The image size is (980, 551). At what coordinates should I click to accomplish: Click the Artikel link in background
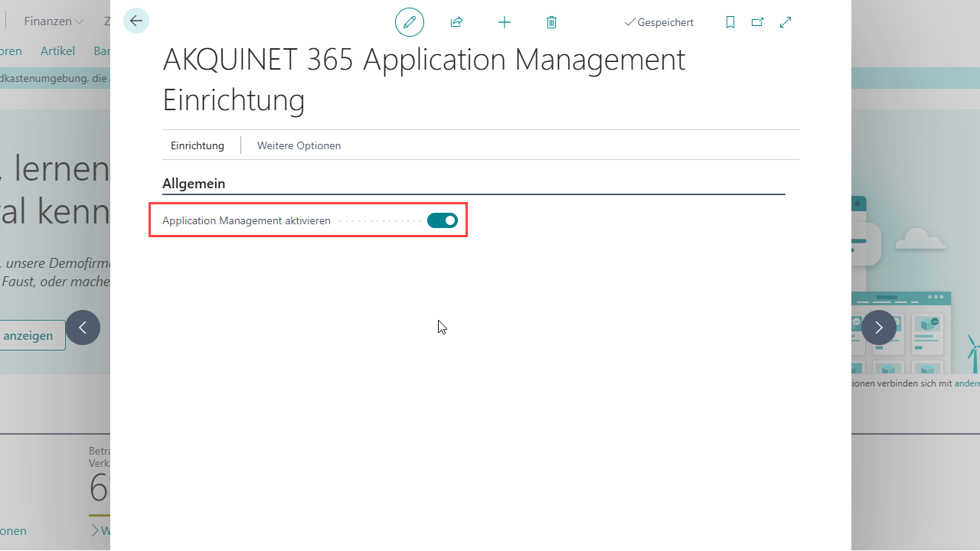tap(57, 51)
